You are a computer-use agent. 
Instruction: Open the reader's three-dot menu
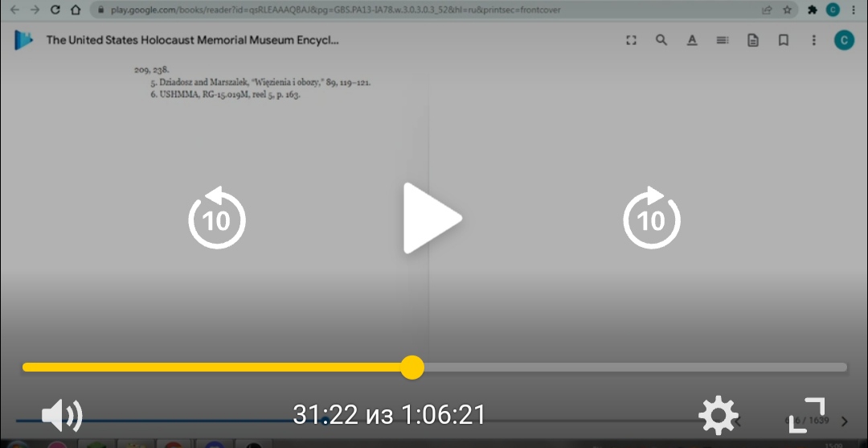[813, 40]
